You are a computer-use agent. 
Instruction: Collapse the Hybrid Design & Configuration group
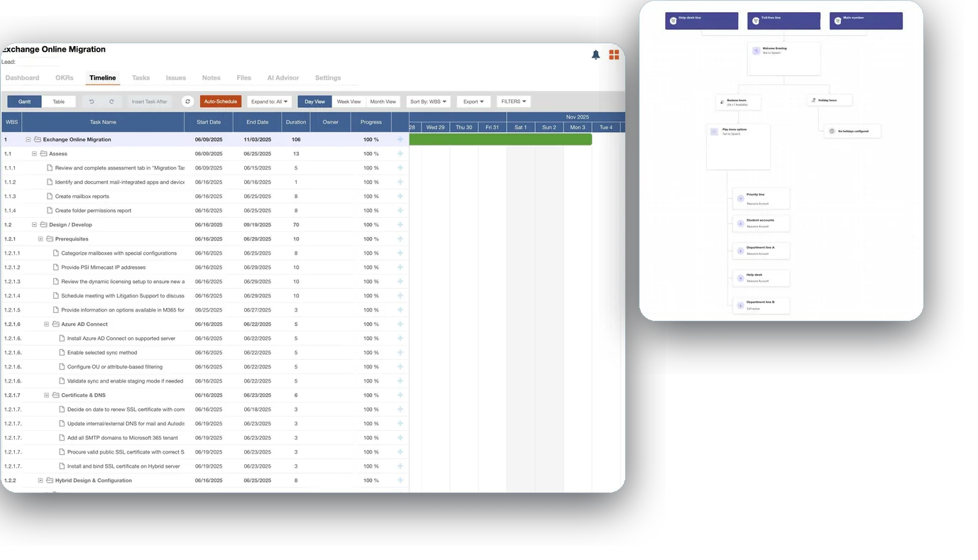tap(40, 480)
